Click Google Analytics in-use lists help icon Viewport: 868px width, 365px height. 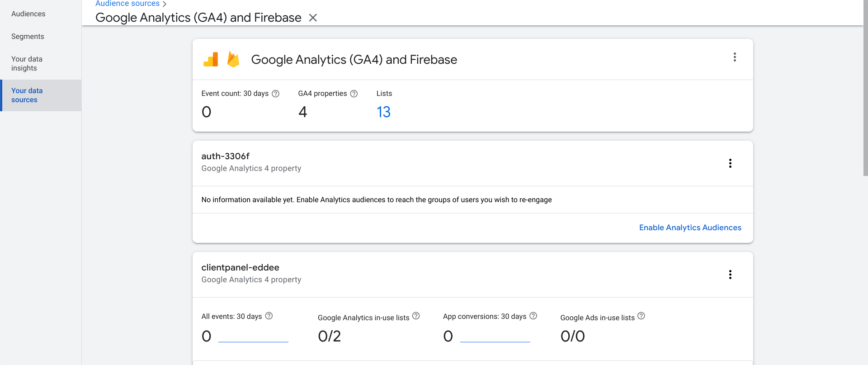point(416,316)
